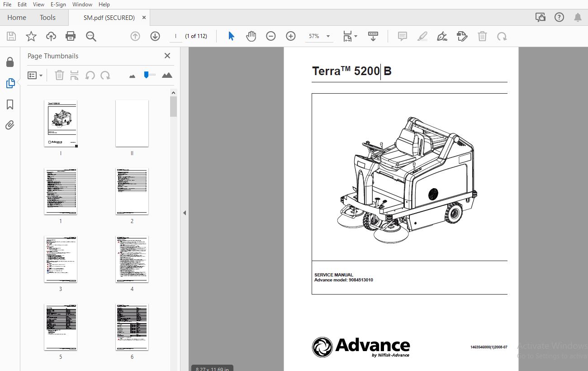The image size is (588, 371).
Task: Open the Window menu
Action: [82, 4]
